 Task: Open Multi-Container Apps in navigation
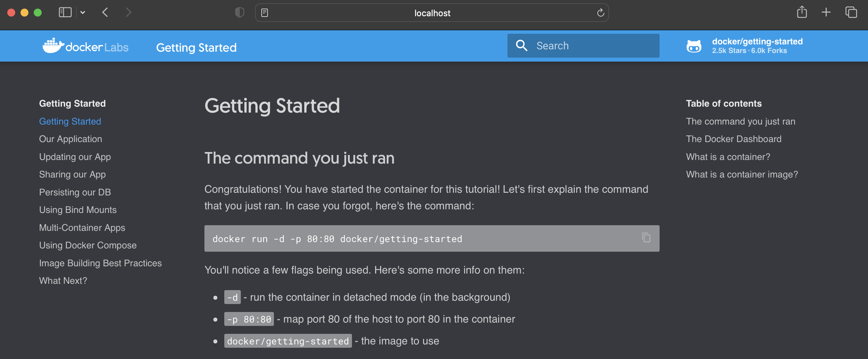click(82, 228)
